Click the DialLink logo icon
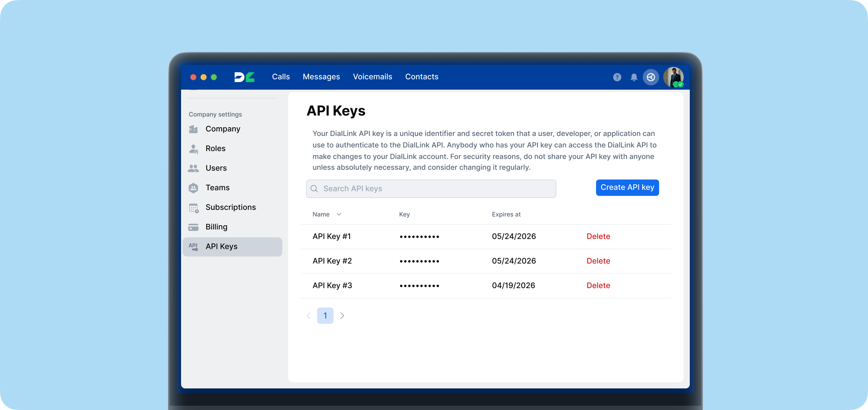The height and width of the screenshot is (410, 868). (244, 77)
